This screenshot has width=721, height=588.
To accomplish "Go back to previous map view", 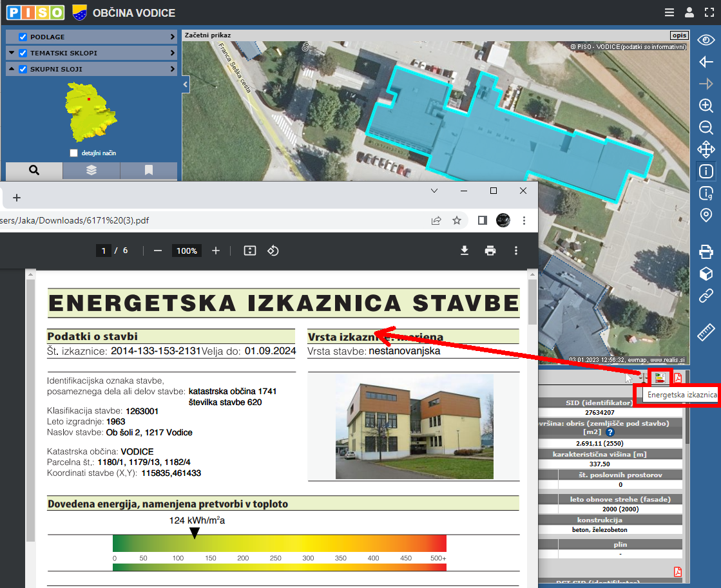I will click(x=706, y=62).
